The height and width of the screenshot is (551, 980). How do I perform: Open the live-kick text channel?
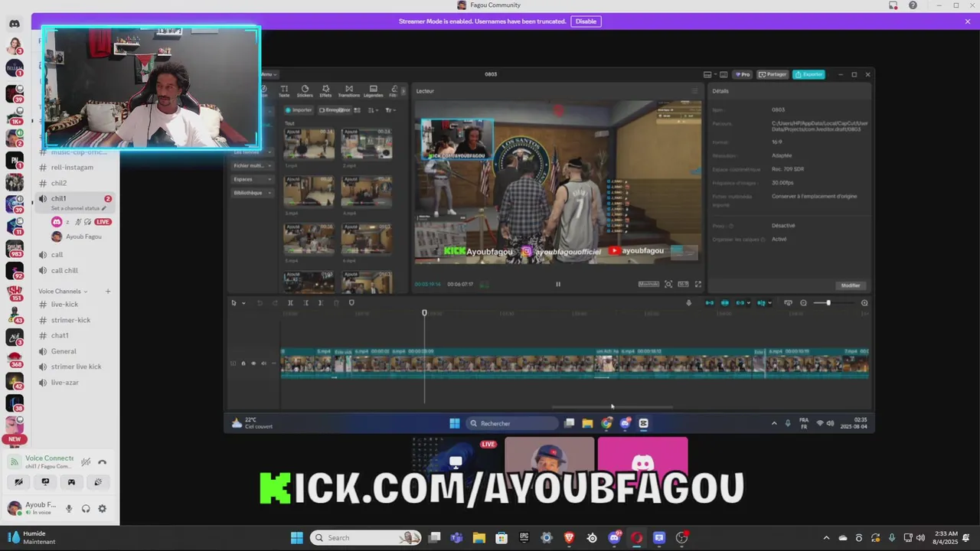point(65,305)
